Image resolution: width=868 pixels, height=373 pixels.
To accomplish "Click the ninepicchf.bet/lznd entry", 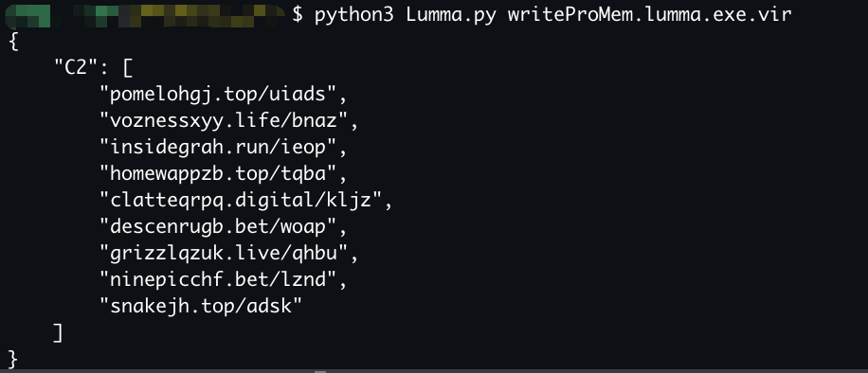I will pos(223,279).
